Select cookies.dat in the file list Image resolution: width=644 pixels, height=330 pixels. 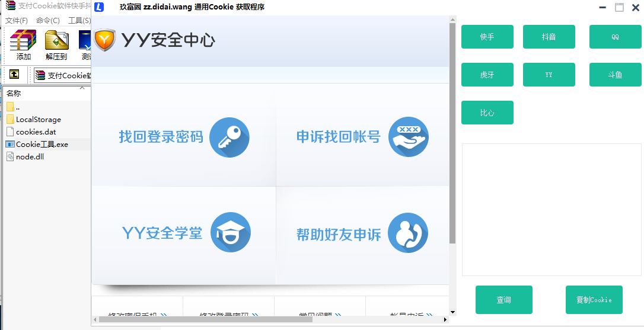coord(36,132)
